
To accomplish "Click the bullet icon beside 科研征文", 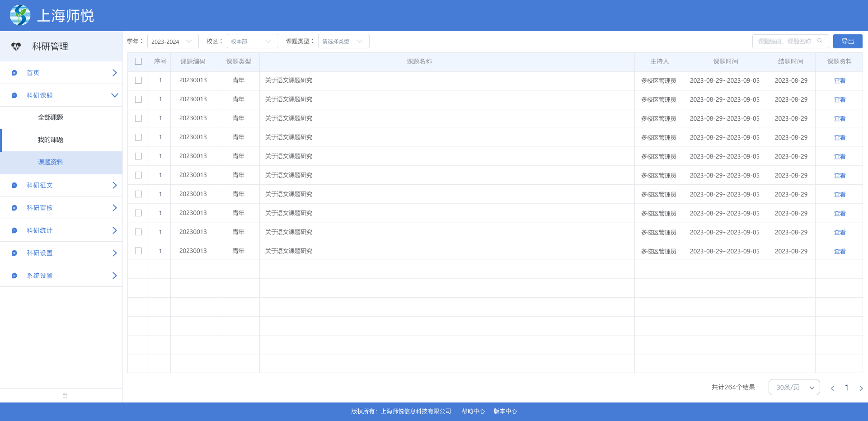I will pos(14,185).
